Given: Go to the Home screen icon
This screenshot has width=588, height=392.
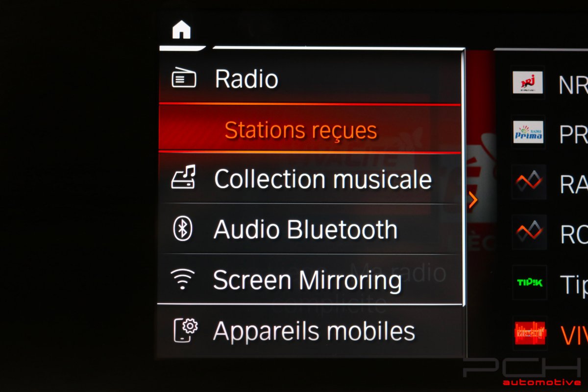Looking at the screenshot, I should (181, 30).
